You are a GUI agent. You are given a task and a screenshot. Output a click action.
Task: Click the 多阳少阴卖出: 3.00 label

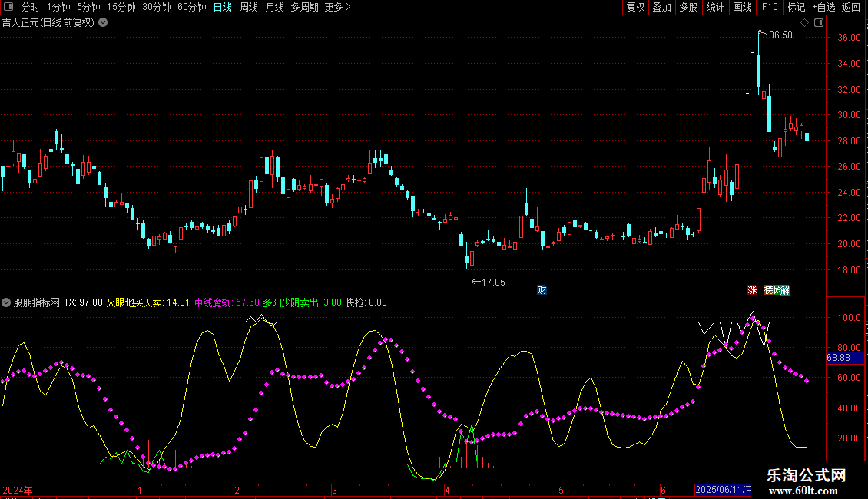click(x=302, y=302)
